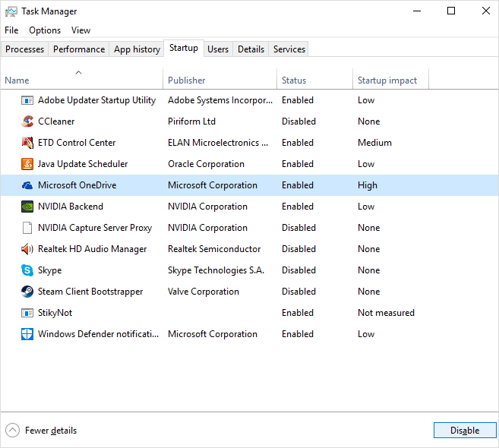This screenshot has height=448, width=499.
Task: Select the Adobe Updater Startup Utility name
Action: [x=96, y=100]
